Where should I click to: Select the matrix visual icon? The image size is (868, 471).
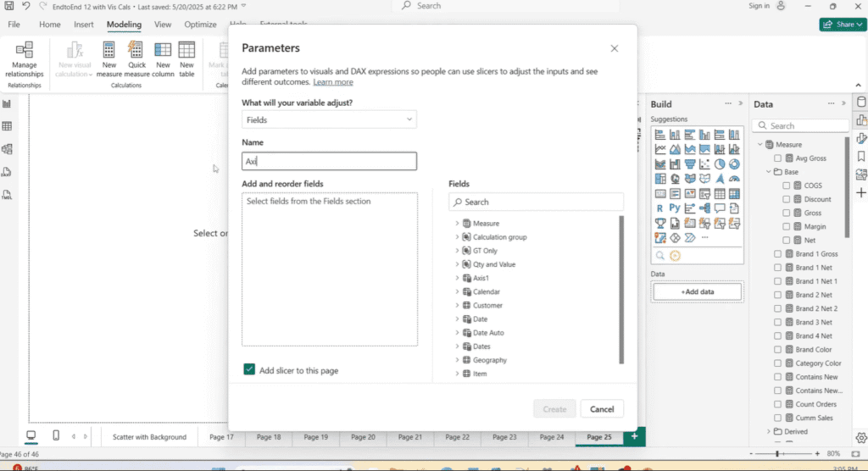pyautogui.click(x=734, y=194)
